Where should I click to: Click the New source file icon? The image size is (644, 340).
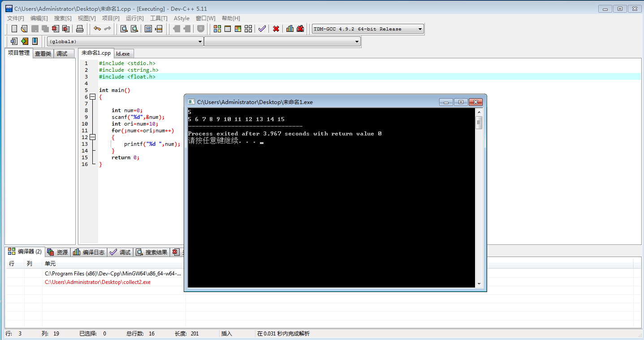point(14,29)
